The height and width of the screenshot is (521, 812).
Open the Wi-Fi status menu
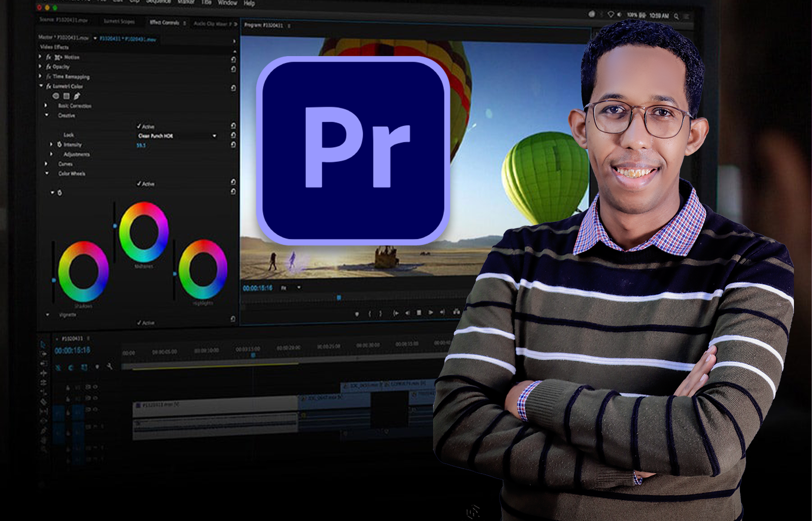[611, 15]
